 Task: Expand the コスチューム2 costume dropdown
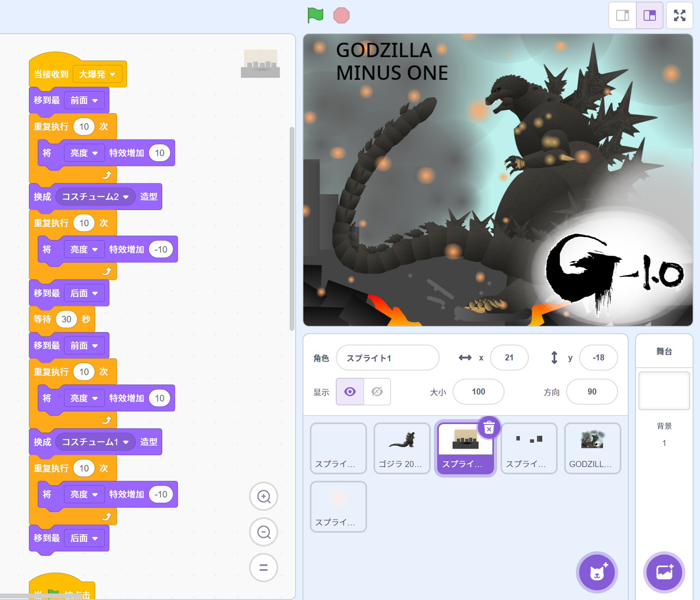[x=126, y=197]
